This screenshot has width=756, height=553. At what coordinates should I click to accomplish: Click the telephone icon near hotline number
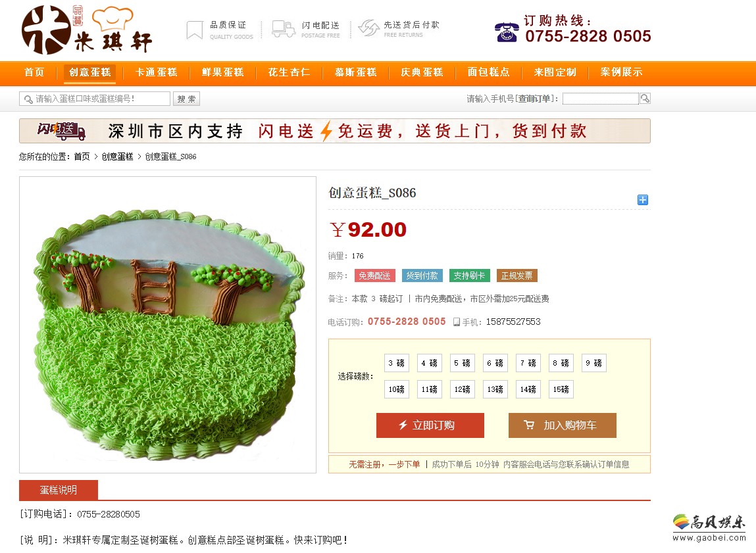[507, 32]
